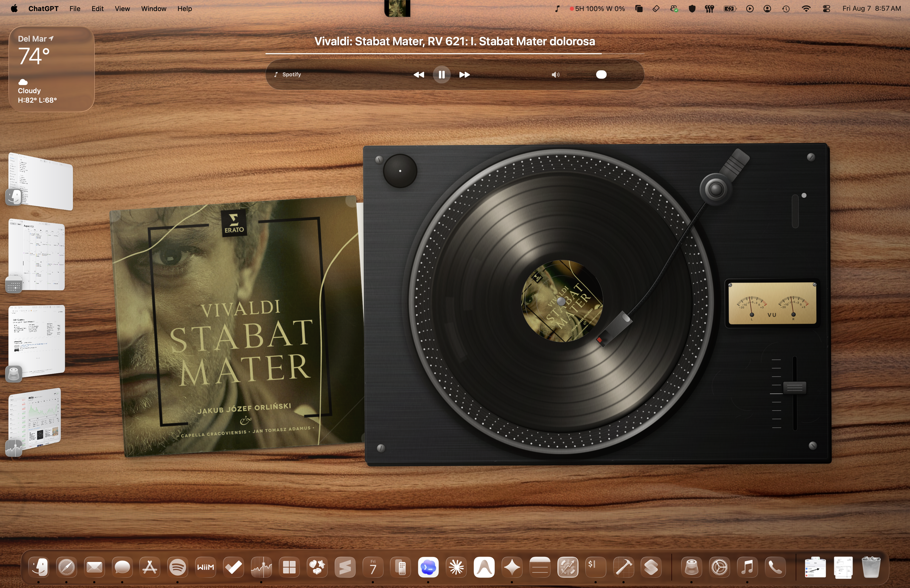Click the album art thumbnail in menu bar
The width and height of the screenshot is (910, 588).
pos(397,8)
